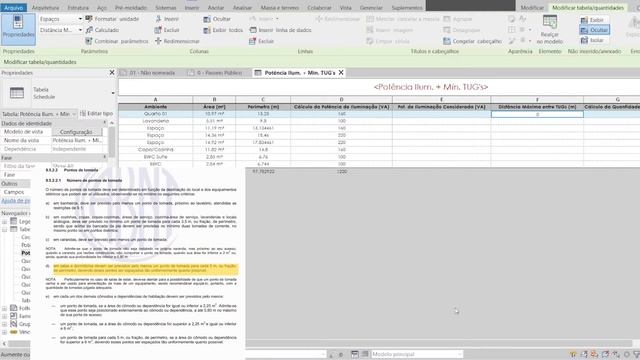Click the Properties panel vertical scrollbar

(111, 141)
